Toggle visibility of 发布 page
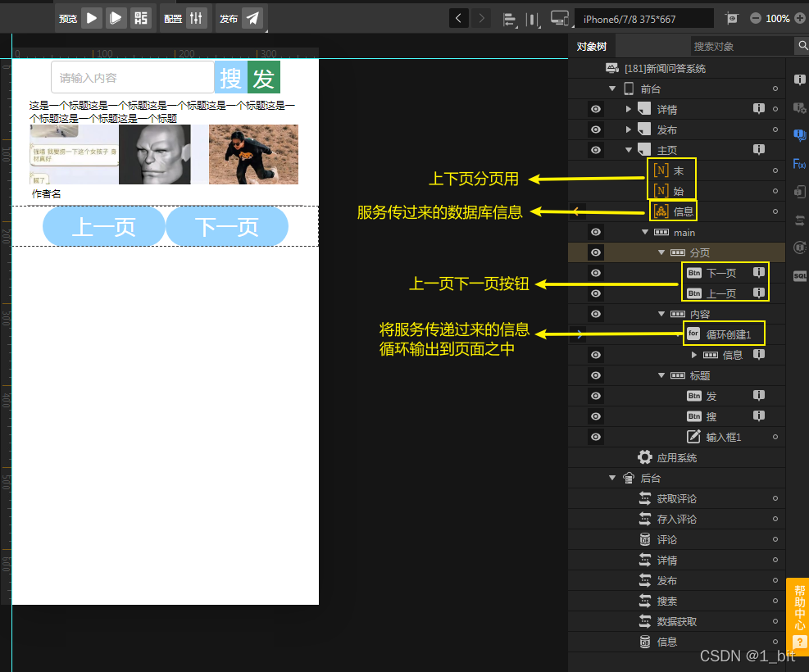The image size is (809, 672). coord(595,129)
